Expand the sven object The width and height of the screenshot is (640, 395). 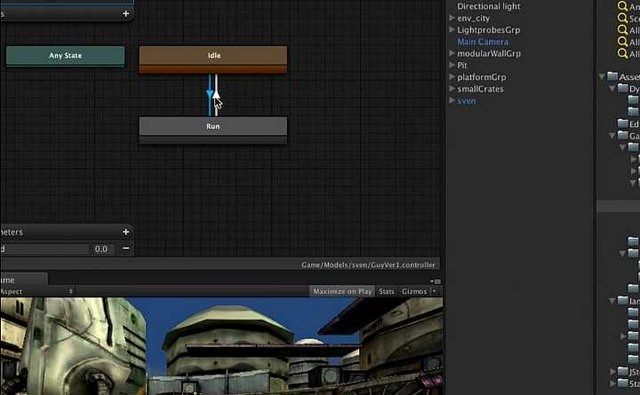[452, 100]
